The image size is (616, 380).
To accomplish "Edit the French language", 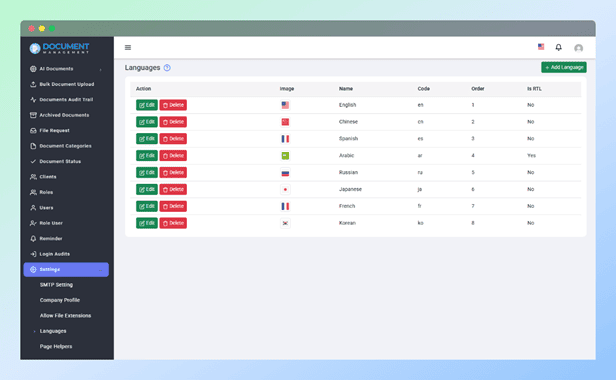I will pyautogui.click(x=147, y=206).
